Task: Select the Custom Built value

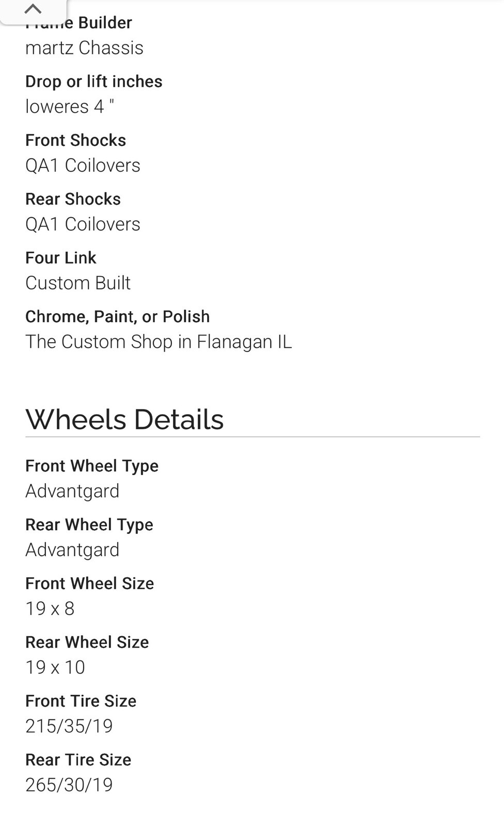Action: (x=78, y=283)
